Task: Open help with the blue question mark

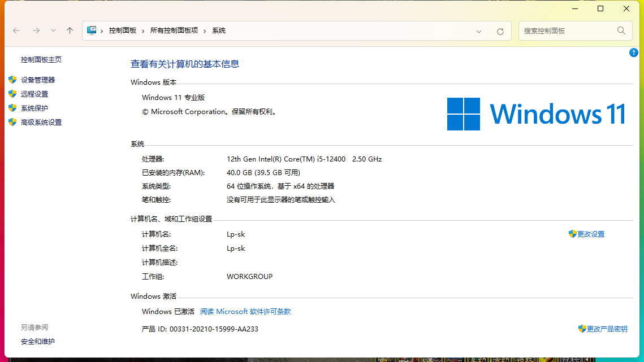Action: point(633,53)
